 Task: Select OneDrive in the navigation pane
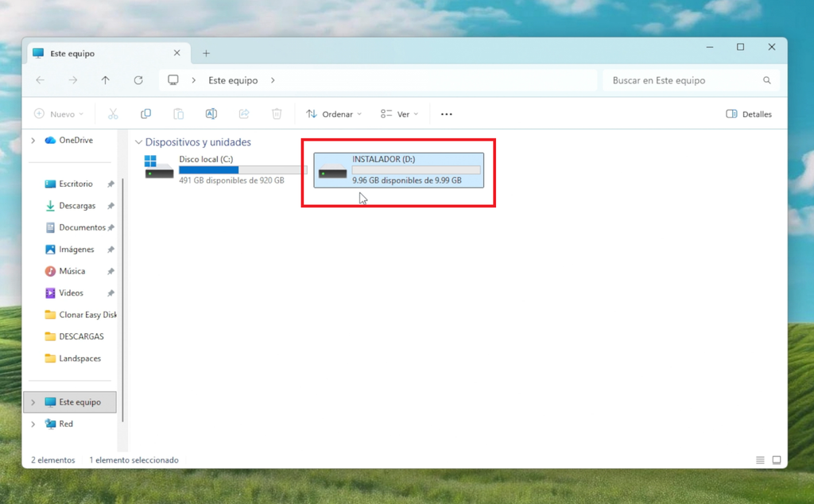tap(76, 140)
